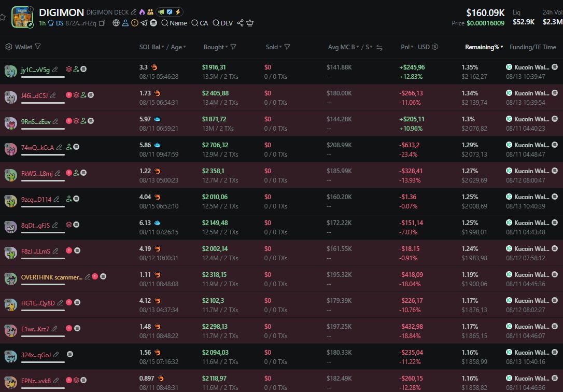Screen dimensions: 563x392
Task: Open wallet F8zJ...LLmS
Action: click(x=36, y=251)
